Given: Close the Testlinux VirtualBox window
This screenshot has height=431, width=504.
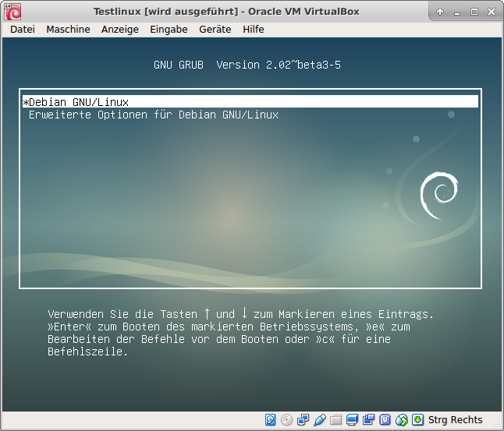Looking at the screenshot, I should tap(492, 12).
